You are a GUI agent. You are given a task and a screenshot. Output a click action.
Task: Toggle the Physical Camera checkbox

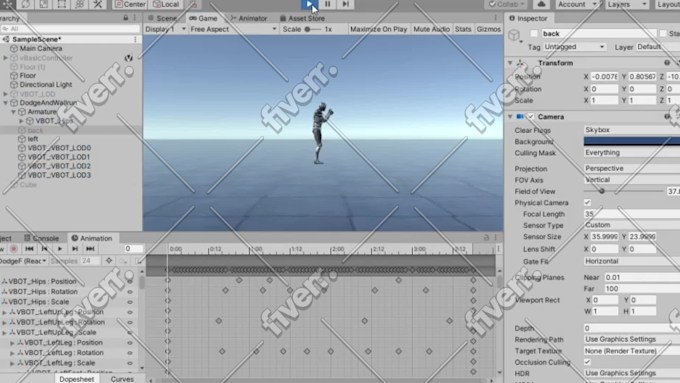pyautogui.click(x=587, y=202)
